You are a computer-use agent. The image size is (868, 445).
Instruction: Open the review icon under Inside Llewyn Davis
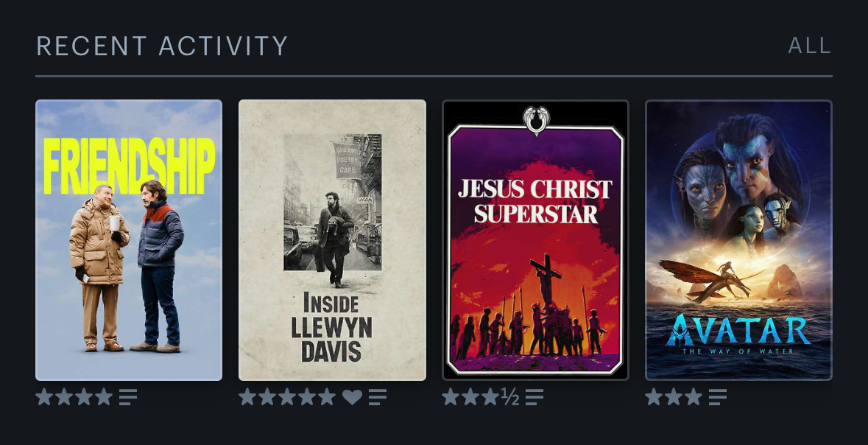[378, 397]
